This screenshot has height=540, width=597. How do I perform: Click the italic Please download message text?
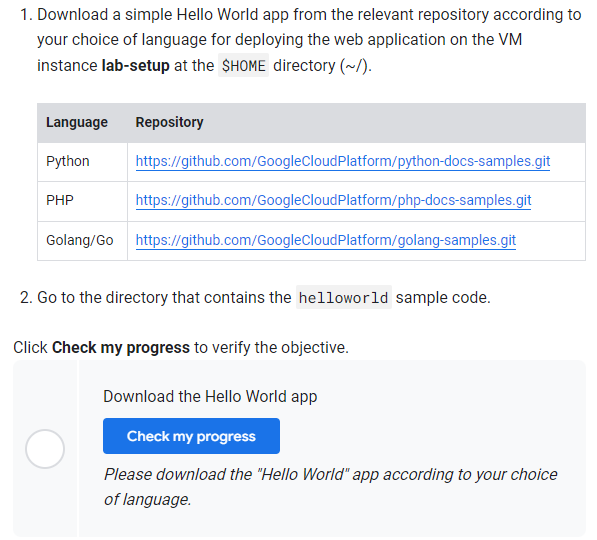tap(330, 487)
